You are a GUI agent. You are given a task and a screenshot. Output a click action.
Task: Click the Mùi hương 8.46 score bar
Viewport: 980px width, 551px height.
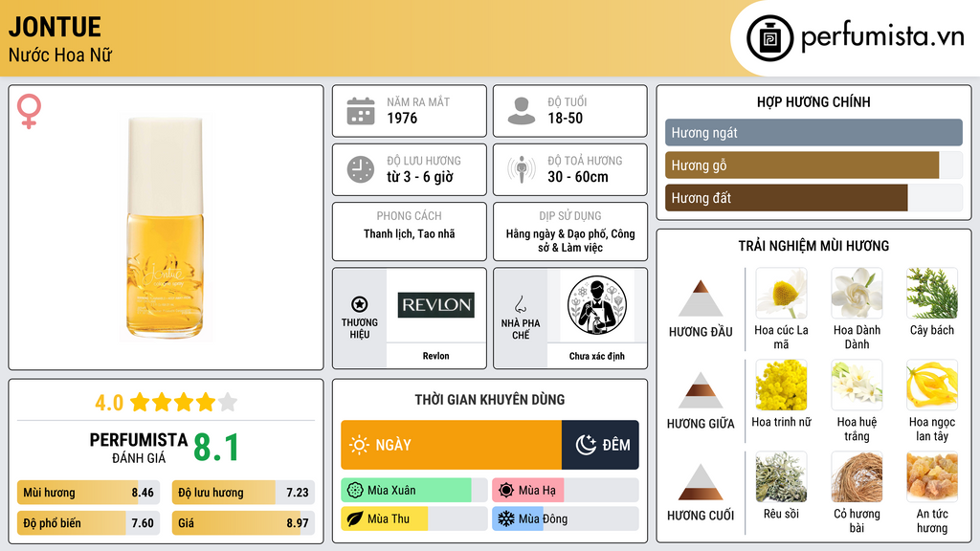tap(88, 493)
